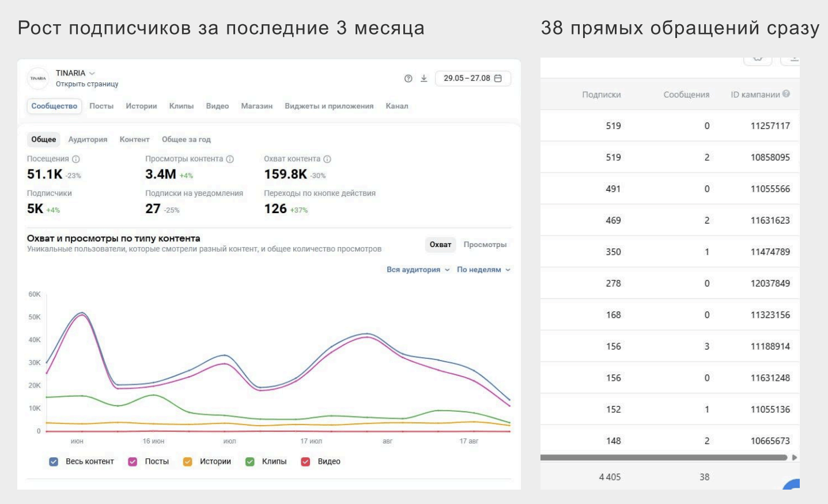The image size is (828, 504).
Task: Switch the chart to Охват mode
Action: pos(440,245)
